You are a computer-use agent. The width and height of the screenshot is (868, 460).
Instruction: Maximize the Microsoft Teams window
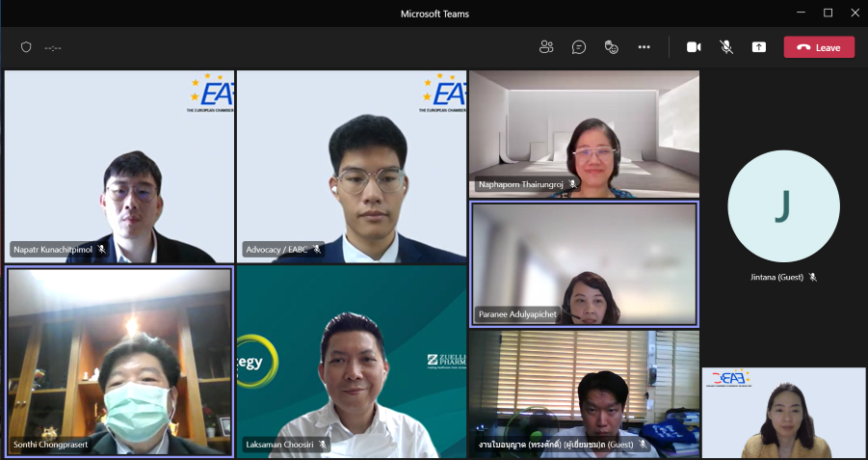coord(829,13)
